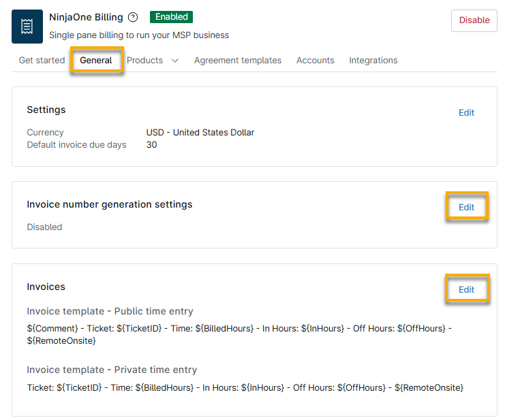This screenshot has width=505, height=420.
Task: Open the Get started tab
Action: point(42,60)
